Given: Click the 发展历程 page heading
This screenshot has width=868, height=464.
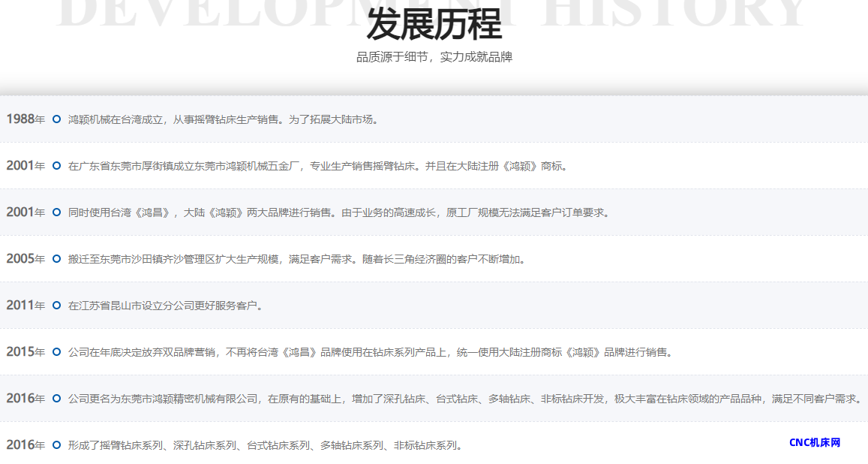Looking at the screenshot, I should [434, 24].
